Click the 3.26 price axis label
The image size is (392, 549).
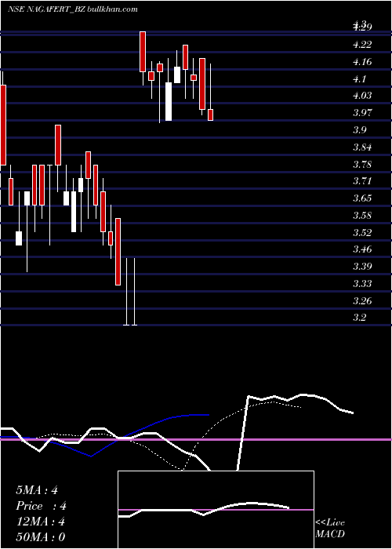362,300
